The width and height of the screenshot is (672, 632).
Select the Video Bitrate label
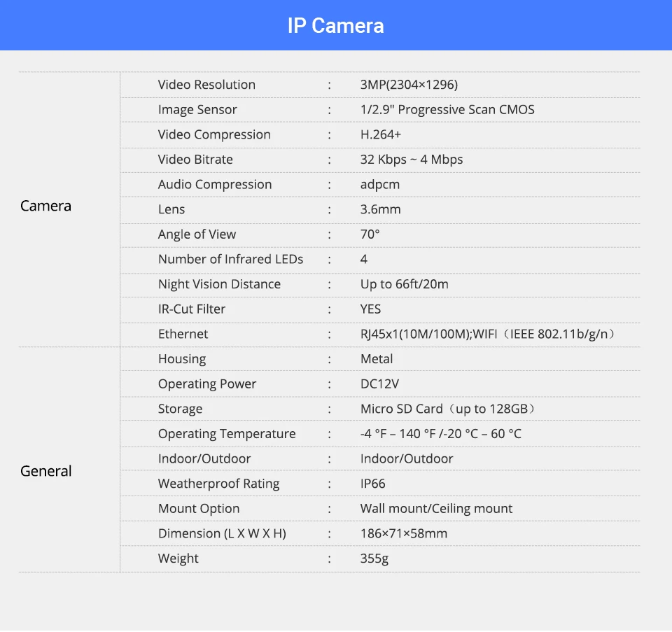click(195, 160)
